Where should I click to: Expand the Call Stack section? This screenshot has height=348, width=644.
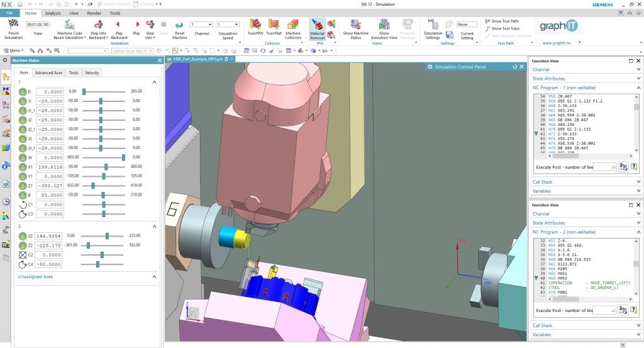tap(585, 182)
